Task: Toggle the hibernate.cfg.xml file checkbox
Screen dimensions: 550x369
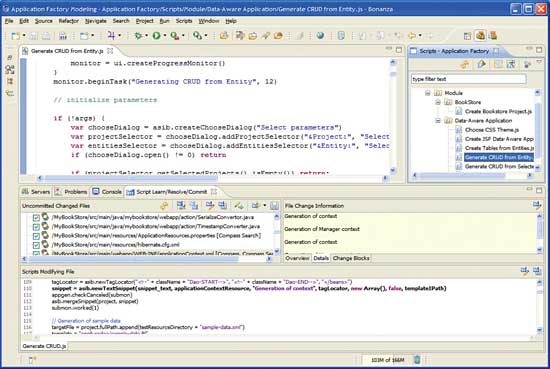Action: [36, 245]
